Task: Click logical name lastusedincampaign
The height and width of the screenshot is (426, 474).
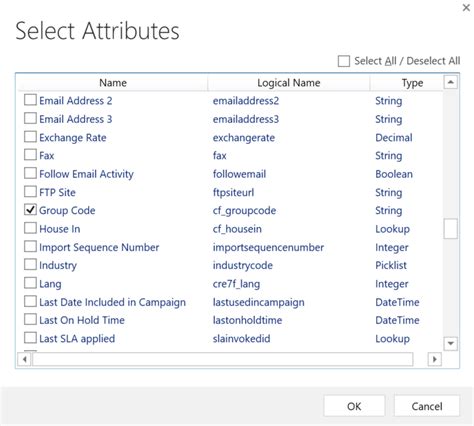Action: pyautogui.click(x=259, y=302)
